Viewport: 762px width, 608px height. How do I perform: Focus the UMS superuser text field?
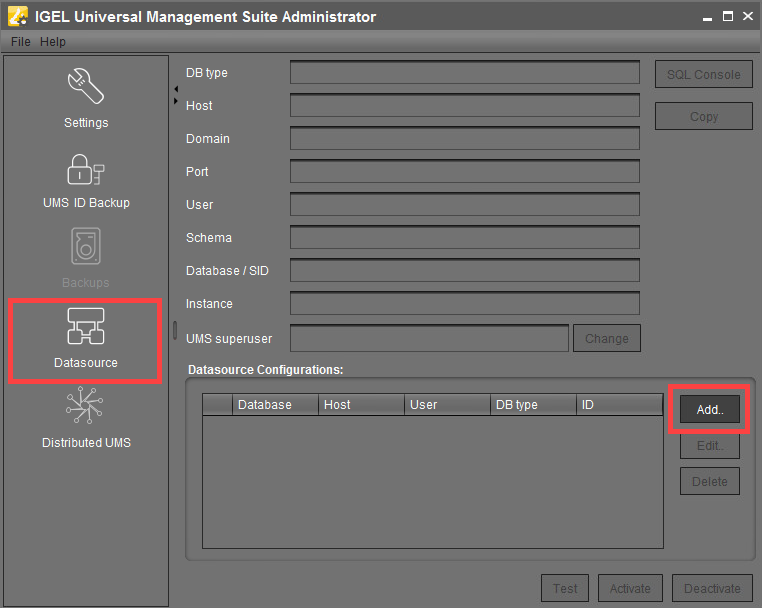pyautogui.click(x=429, y=338)
